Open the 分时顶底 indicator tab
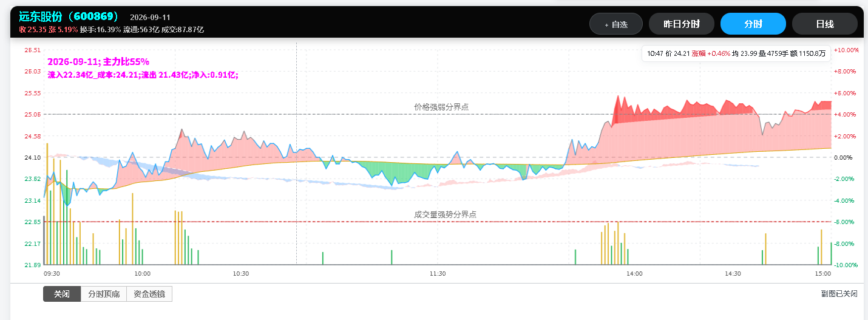 click(104, 294)
